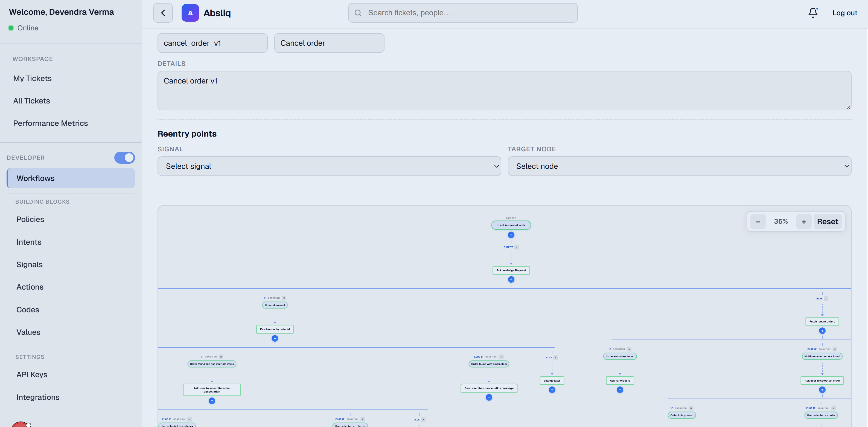Reset the canvas zoom
Image resolution: width=868 pixels, height=427 pixels.
click(x=828, y=222)
